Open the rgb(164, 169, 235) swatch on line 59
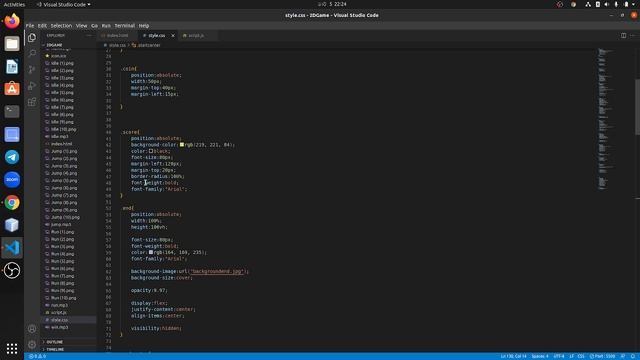This screenshot has width=640, height=360. (151, 252)
